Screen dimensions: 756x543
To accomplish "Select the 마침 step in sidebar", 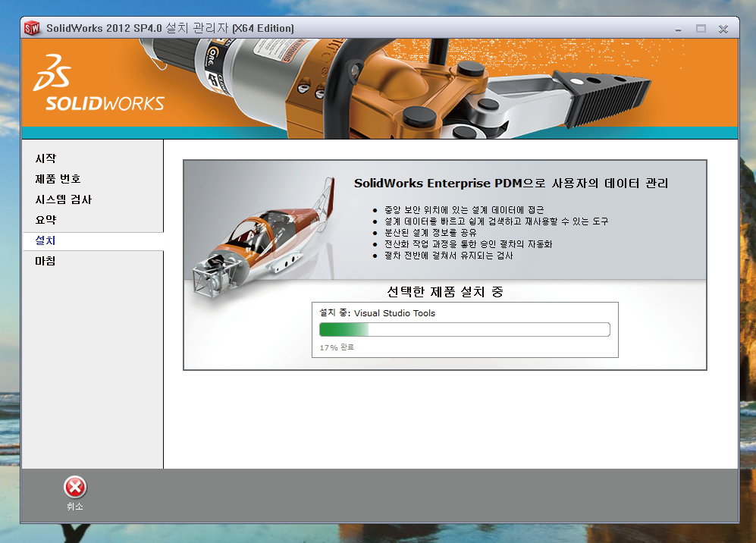I will 45,261.
